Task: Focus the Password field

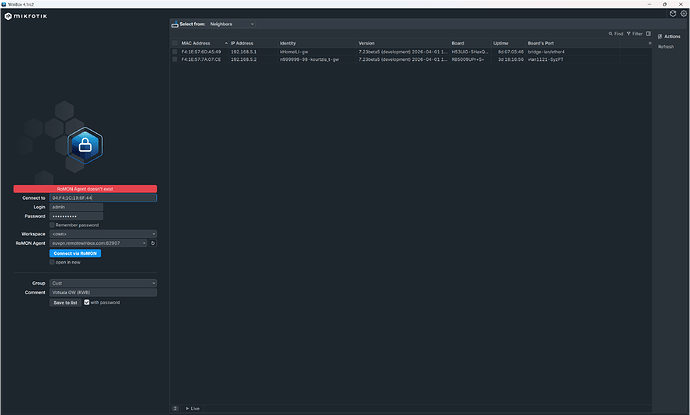Action: [x=76, y=216]
